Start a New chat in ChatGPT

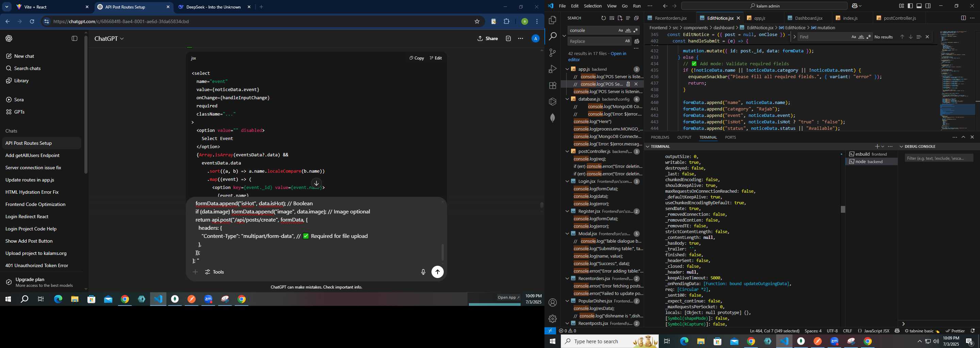[41, 56]
